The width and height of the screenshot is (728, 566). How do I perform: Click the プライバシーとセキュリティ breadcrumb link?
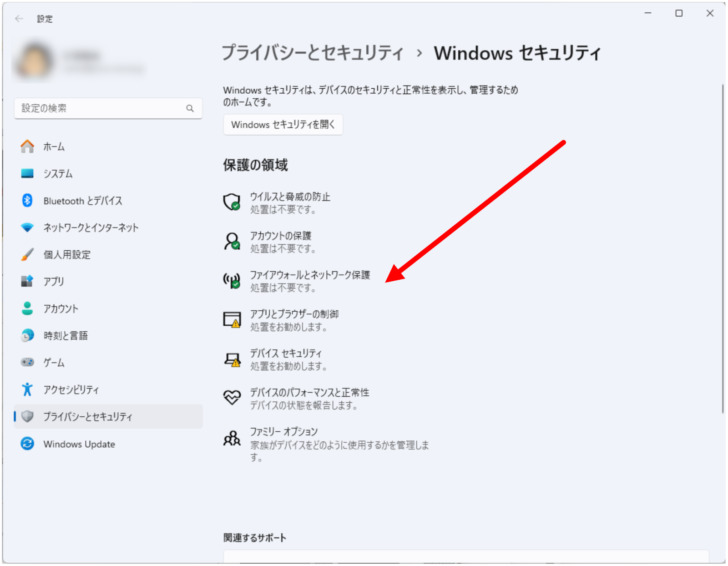313,53
